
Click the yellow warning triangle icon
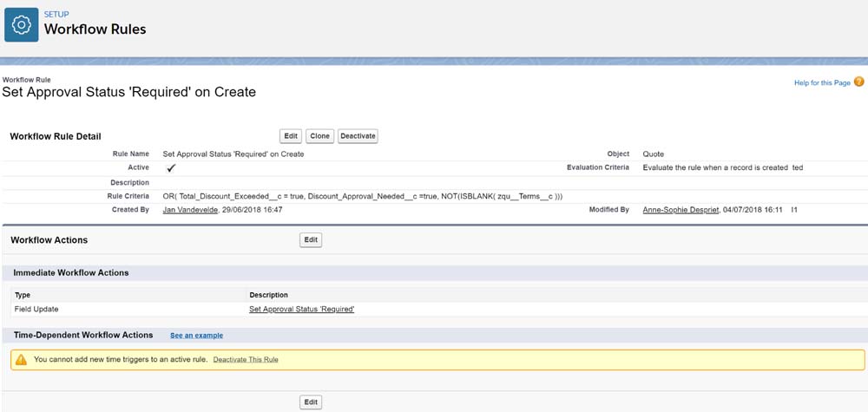pyautogui.click(x=21, y=359)
